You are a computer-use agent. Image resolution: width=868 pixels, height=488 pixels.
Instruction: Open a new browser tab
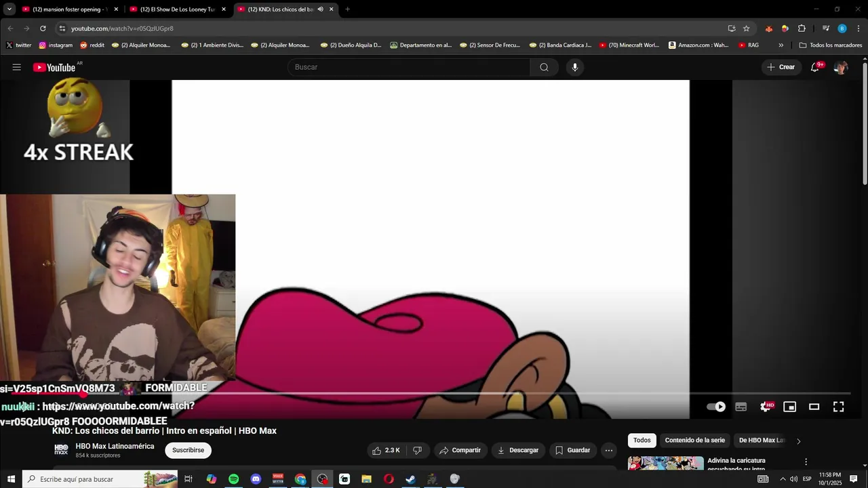click(347, 9)
